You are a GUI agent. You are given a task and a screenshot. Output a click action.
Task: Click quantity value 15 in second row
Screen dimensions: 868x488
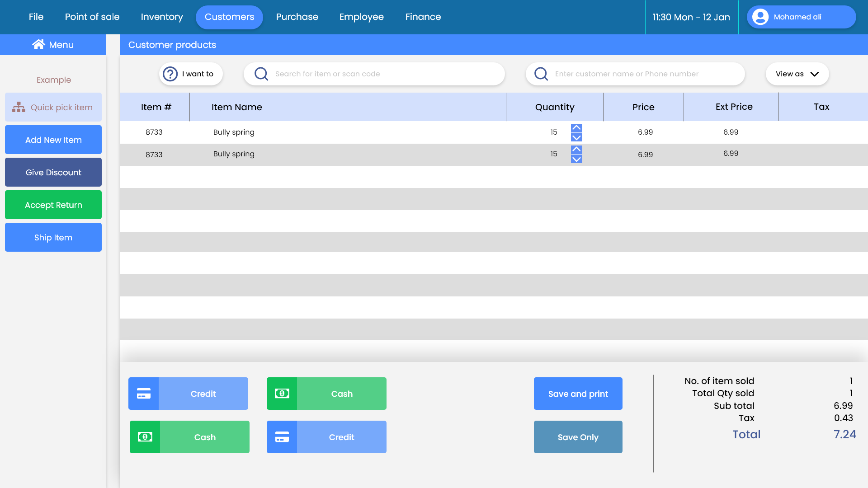[x=554, y=154]
